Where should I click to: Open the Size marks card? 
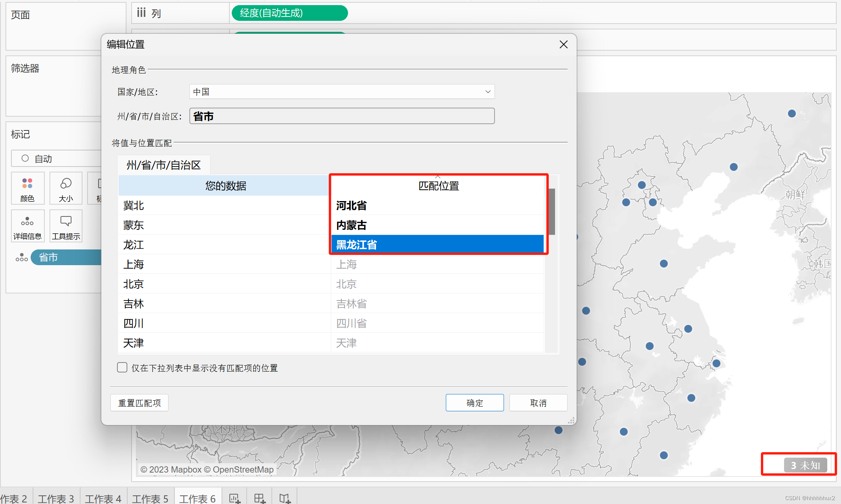[66, 189]
